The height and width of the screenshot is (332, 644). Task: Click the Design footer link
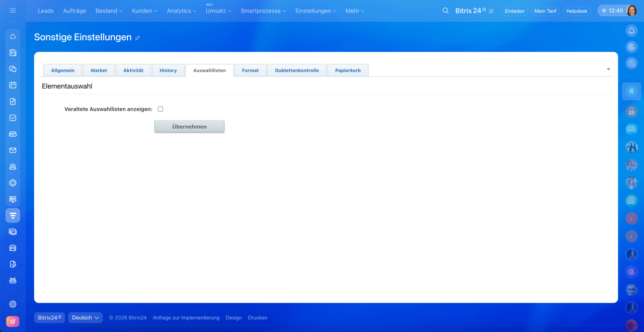[233, 318]
